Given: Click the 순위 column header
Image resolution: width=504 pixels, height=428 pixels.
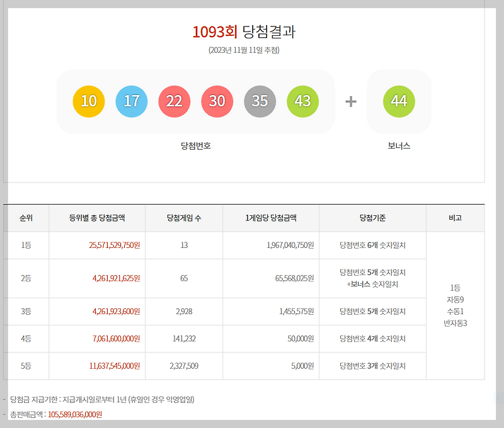Looking at the screenshot, I should pos(26,218).
